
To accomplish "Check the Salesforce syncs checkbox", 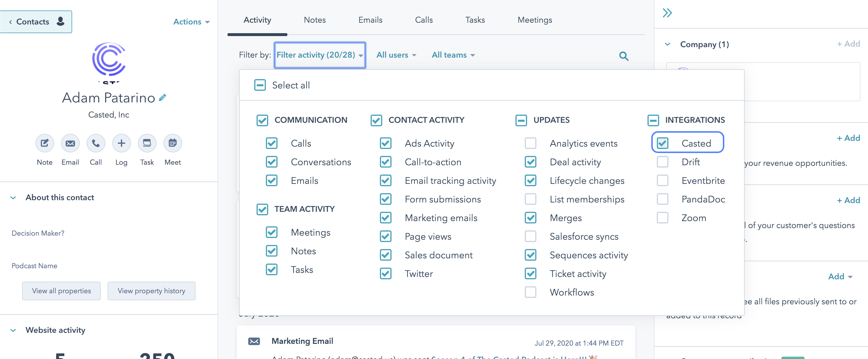I will point(530,236).
